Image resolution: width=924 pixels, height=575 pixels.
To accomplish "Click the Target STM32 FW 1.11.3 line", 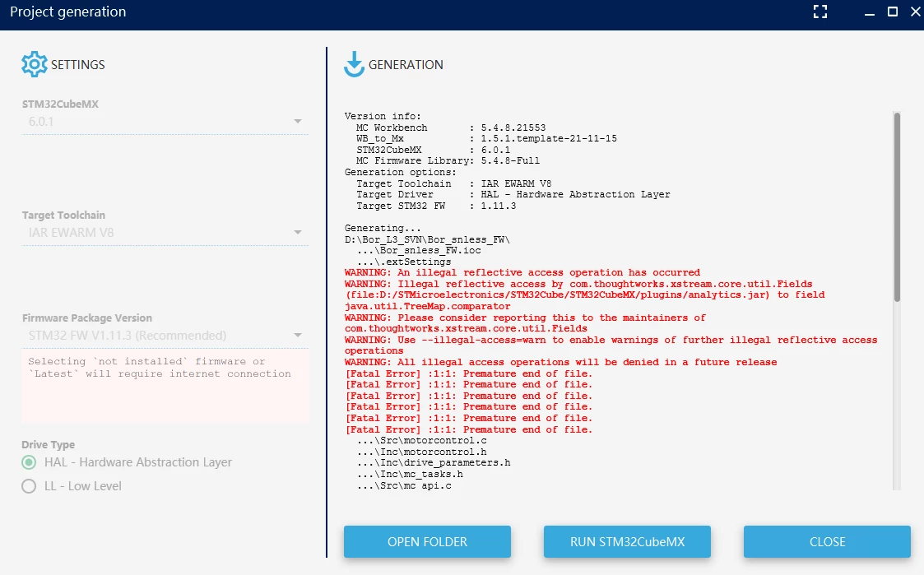I will pyautogui.click(x=436, y=206).
